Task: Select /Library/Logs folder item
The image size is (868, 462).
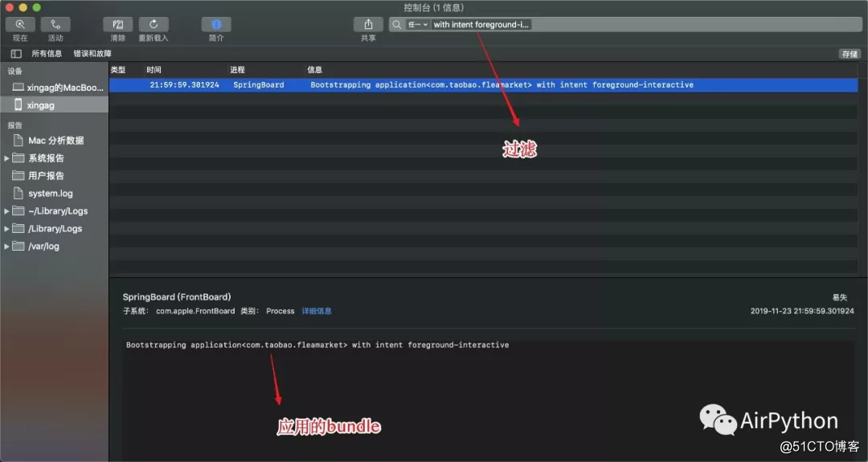Action: (x=55, y=228)
